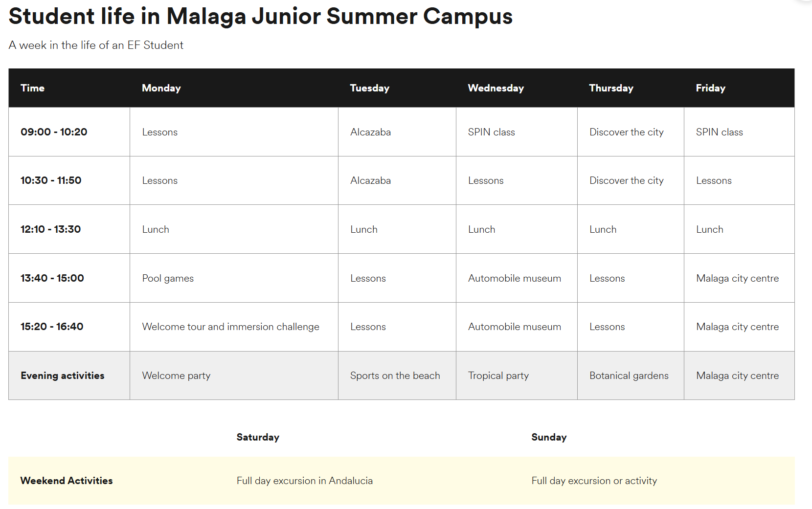Click the Pool games cell on Monday
812x509 pixels.
(x=168, y=278)
